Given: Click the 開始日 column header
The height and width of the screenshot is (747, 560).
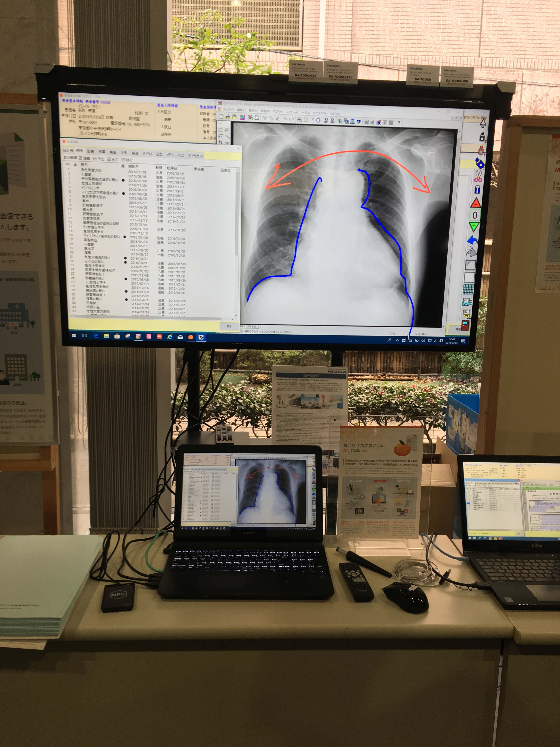Looking at the screenshot, I should coord(133,167).
